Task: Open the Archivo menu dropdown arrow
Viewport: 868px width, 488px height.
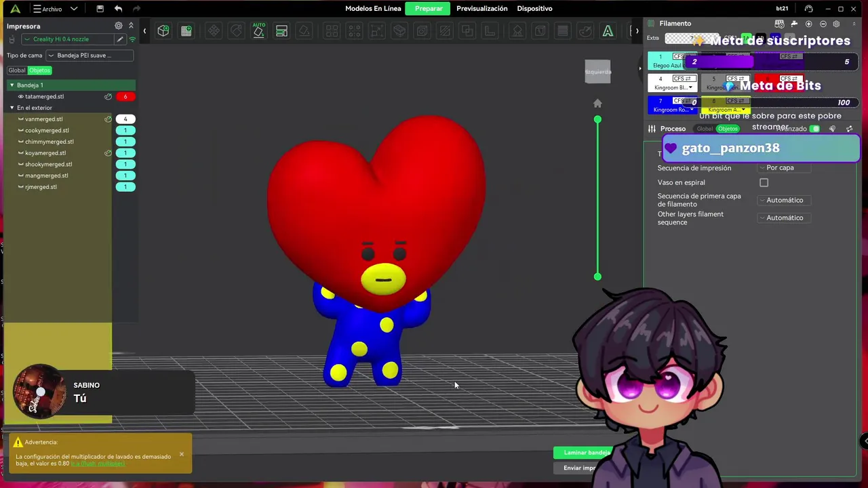Action: tap(74, 9)
